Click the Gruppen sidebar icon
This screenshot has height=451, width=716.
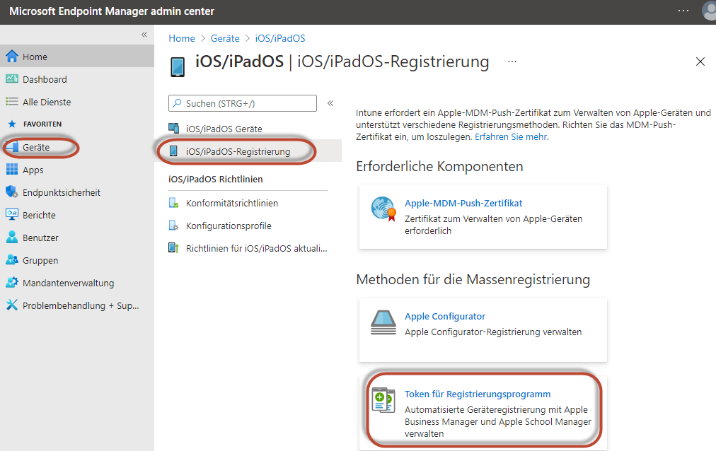pos(12,260)
